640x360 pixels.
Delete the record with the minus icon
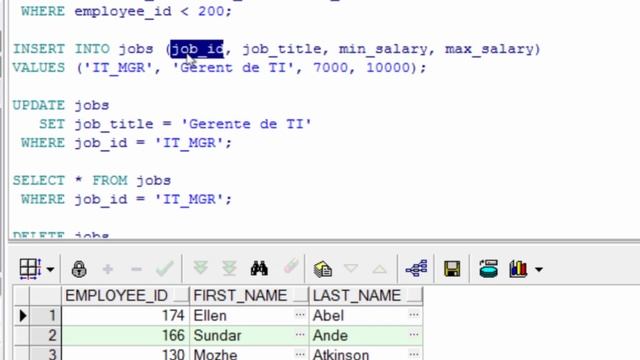tap(136, 269)
